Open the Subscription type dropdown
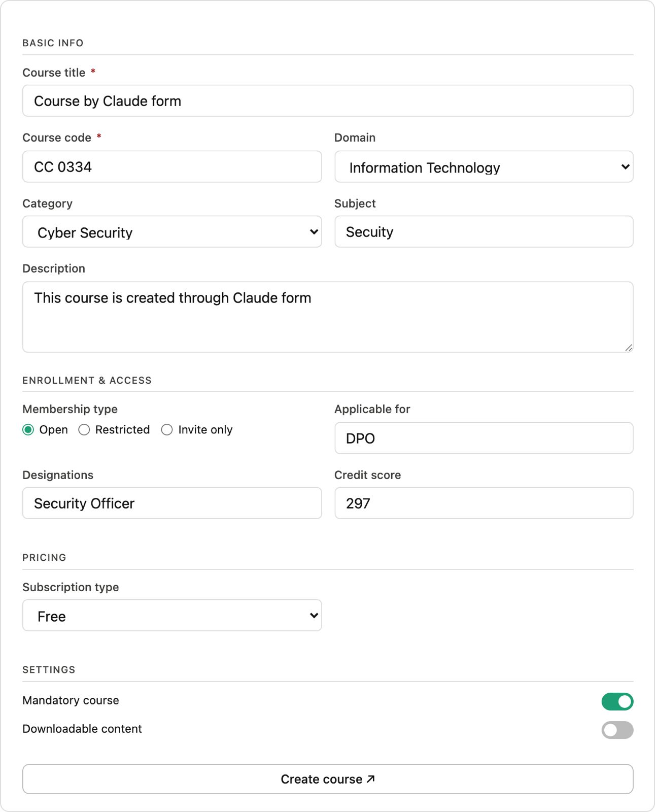655x812 pixels. pos(172,615)
